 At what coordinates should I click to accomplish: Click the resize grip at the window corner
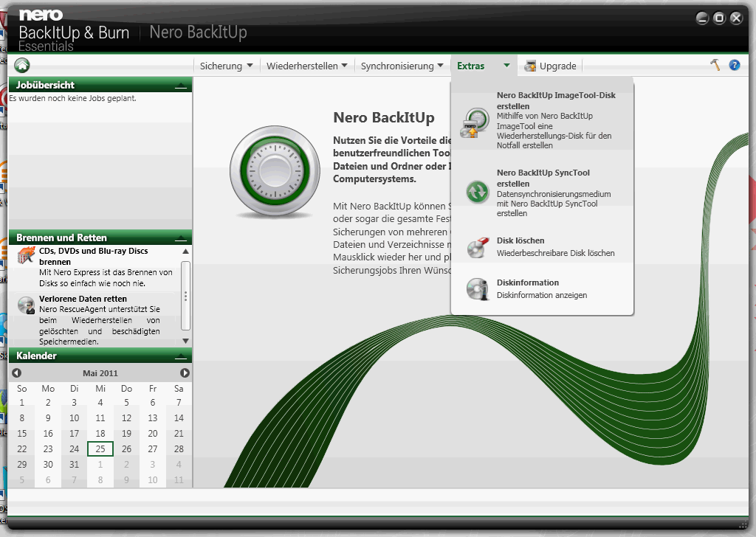743,524
